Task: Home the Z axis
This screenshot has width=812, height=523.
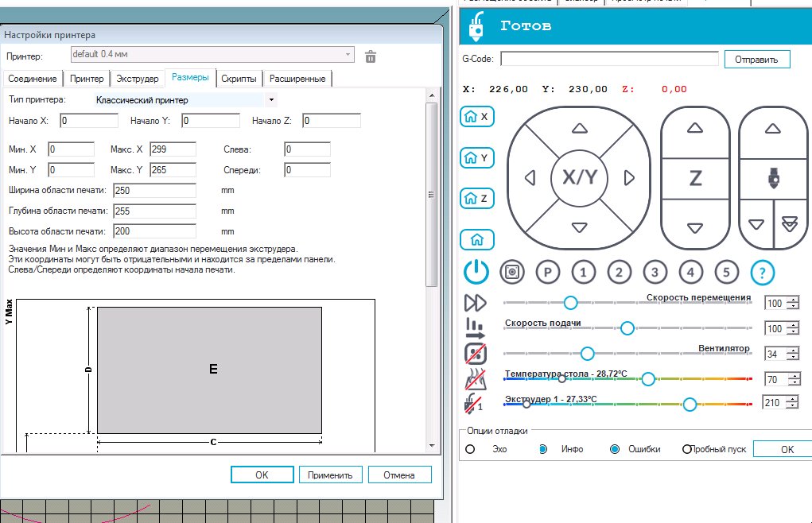Action: (x=477, y=198)
